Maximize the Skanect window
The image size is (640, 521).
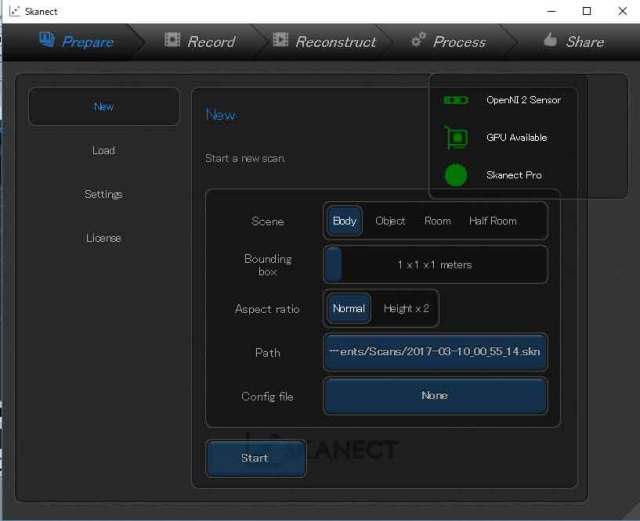(x=587, y=11)
